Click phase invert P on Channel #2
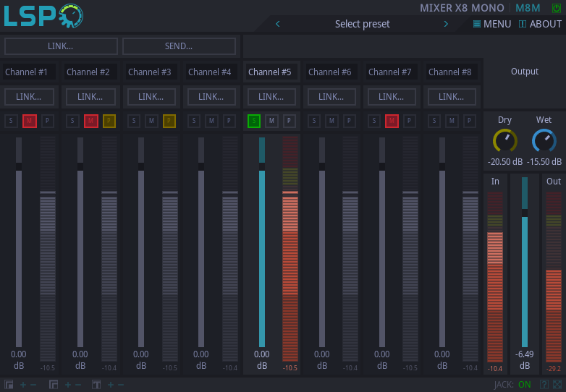This screenshot has width=566, height=392. point(109,121)
